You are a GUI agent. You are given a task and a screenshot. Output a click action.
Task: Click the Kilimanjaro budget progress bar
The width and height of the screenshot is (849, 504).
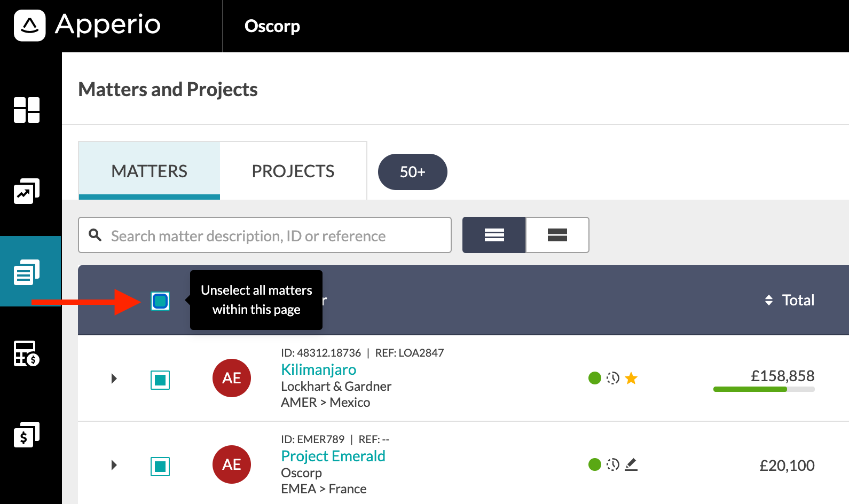[x=764, y=389]
